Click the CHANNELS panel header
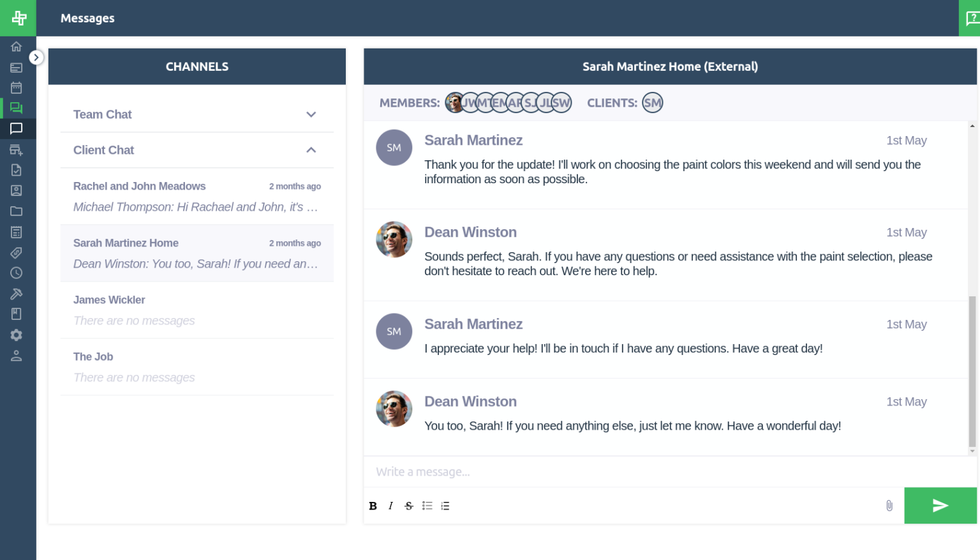This screenshot has height=560, width=980. (x=197, y=66)
